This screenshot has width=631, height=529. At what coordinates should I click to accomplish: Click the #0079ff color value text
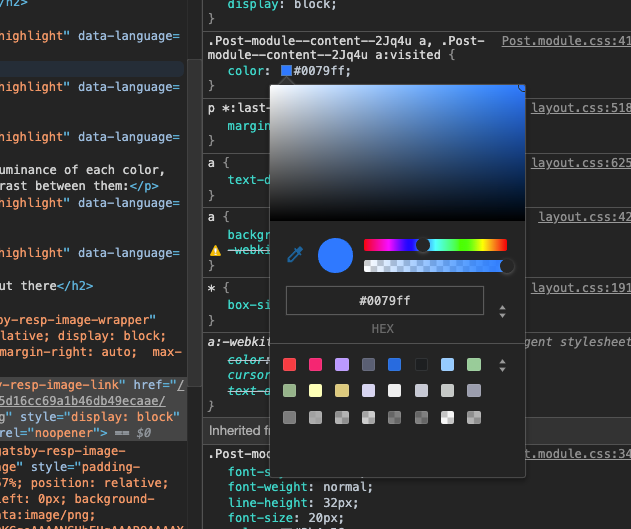[322, 71]
